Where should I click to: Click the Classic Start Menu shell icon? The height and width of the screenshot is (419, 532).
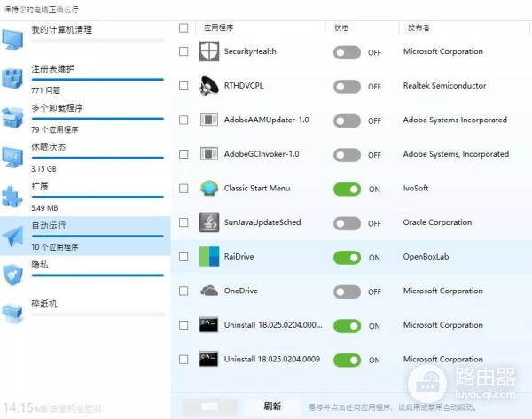click(x=209, y=189)
